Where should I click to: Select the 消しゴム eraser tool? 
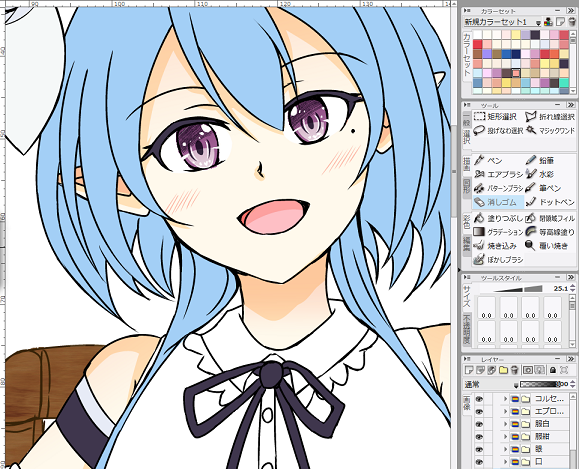(x=498, y=202)
